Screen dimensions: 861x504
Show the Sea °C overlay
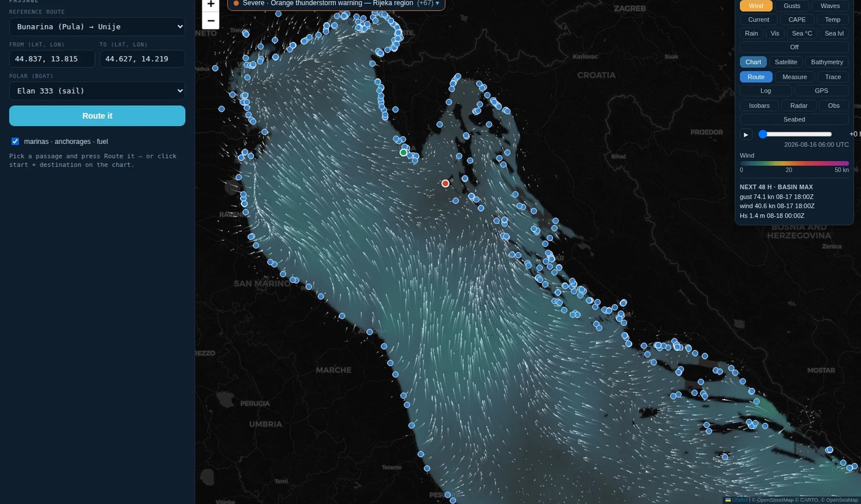click(x=802, y=33)
